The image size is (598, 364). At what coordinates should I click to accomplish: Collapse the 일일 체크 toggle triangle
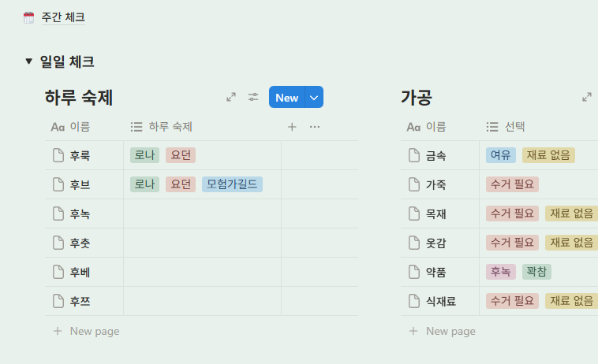pos(28,61)
